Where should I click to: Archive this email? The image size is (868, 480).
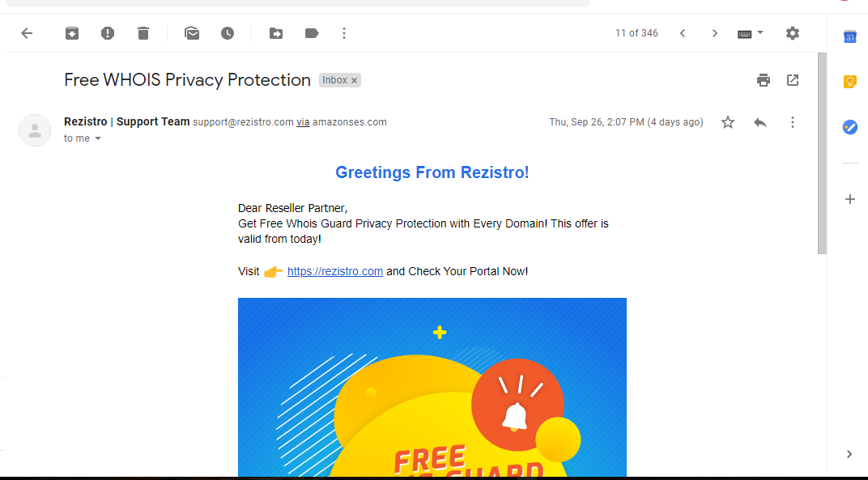72,33
